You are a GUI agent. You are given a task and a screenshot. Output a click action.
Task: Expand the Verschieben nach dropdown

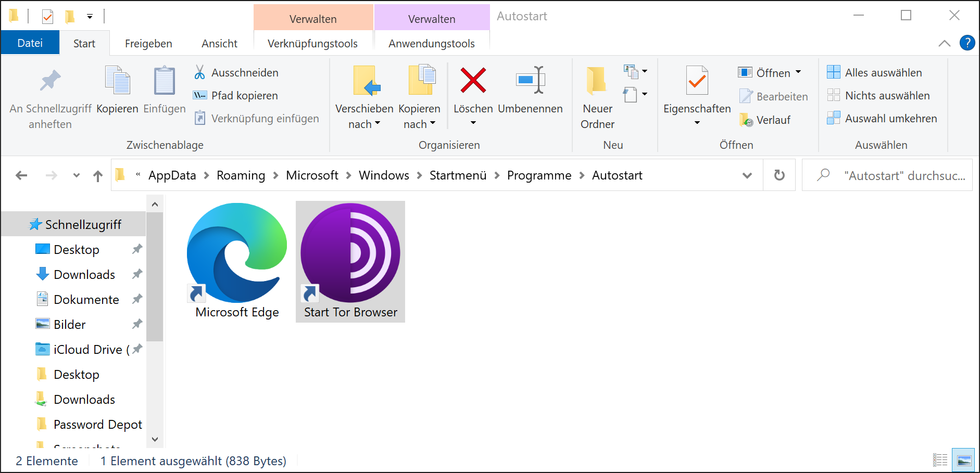coord(365,124)
